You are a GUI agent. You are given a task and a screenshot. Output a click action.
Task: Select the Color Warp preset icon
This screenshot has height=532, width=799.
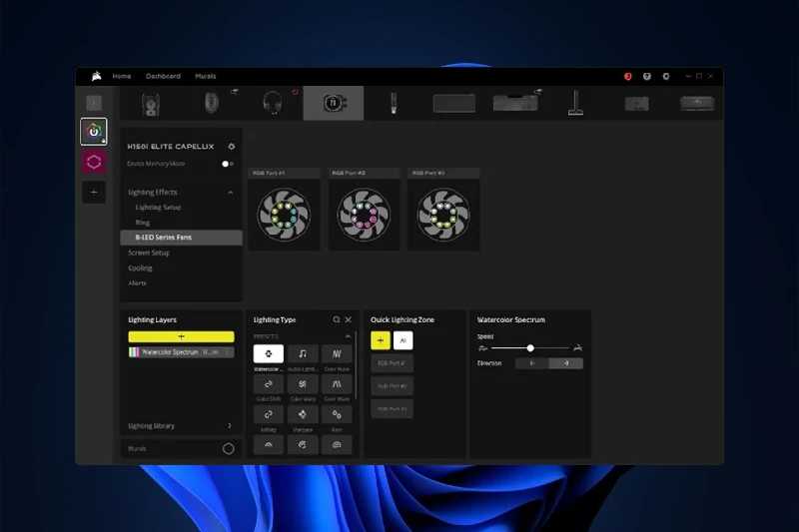point(302,384)
